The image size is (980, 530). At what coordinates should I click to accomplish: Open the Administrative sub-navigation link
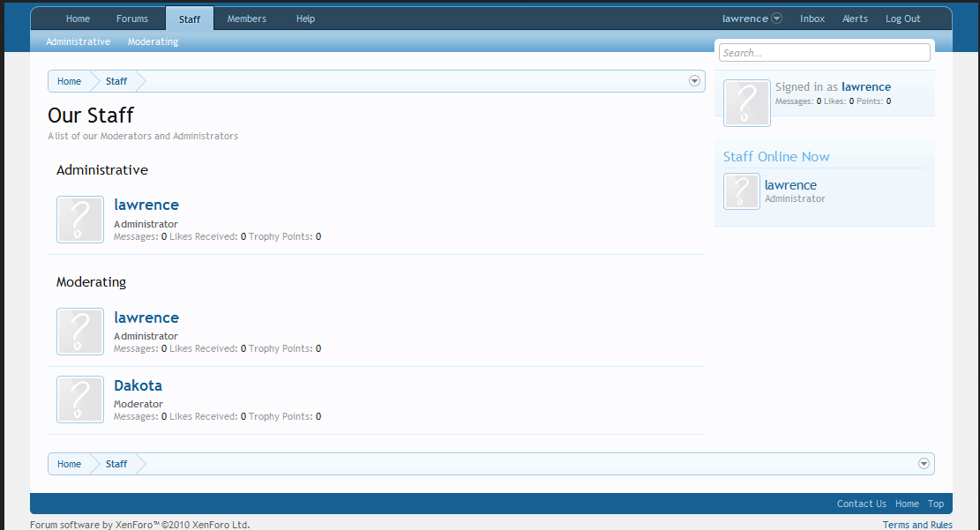pyautogui.click(x=79, y=41)
